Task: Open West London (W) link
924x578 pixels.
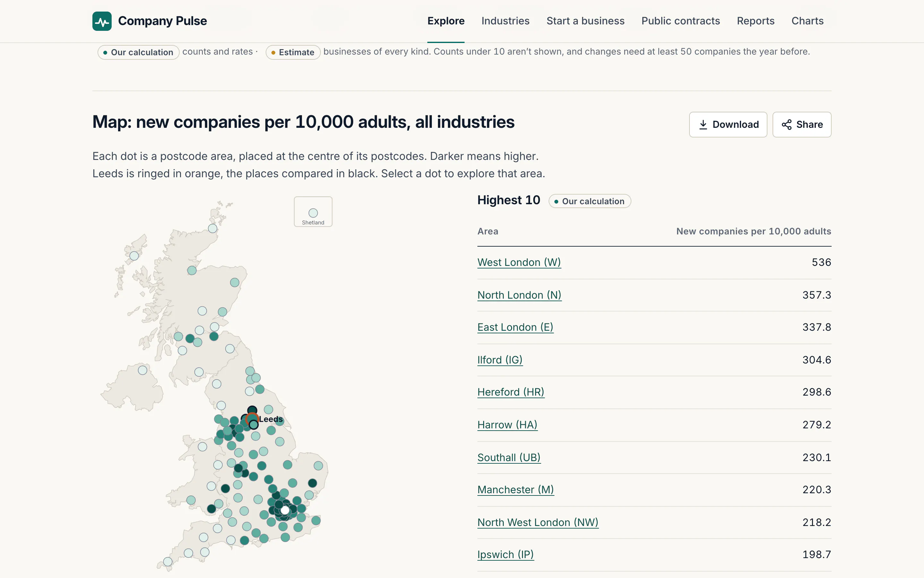Action: tap(519, 262)
